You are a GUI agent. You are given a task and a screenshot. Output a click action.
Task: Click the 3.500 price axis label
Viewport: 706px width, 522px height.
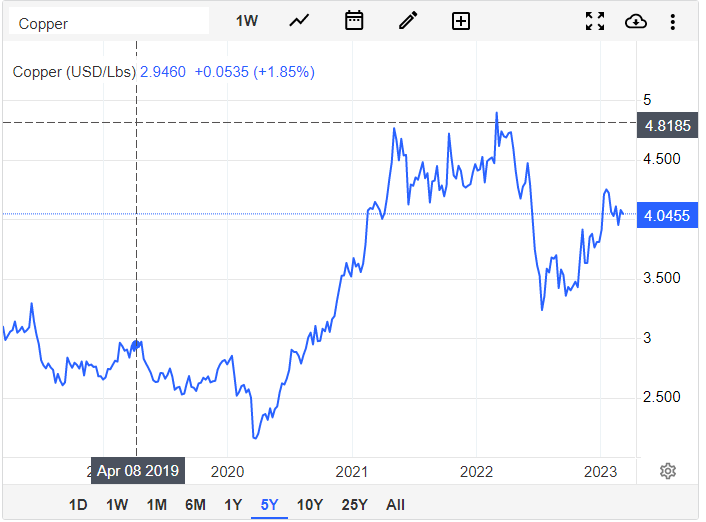pos(661,278)
